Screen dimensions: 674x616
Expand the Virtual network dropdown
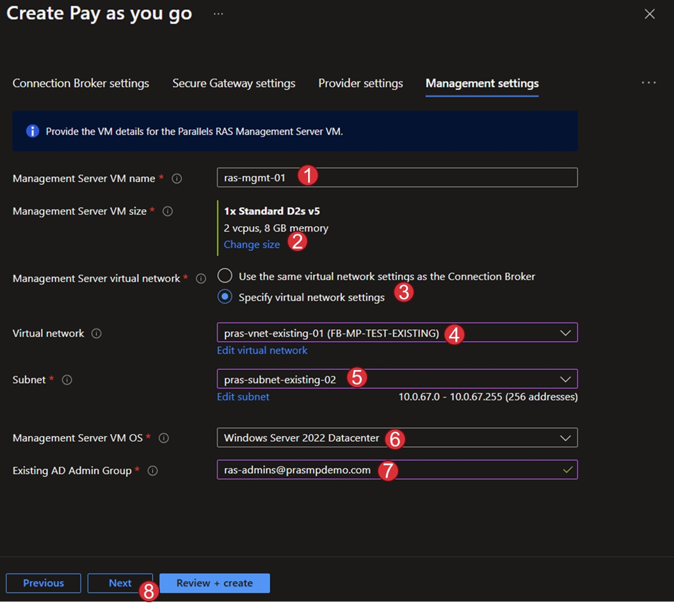tap(565, 333)
